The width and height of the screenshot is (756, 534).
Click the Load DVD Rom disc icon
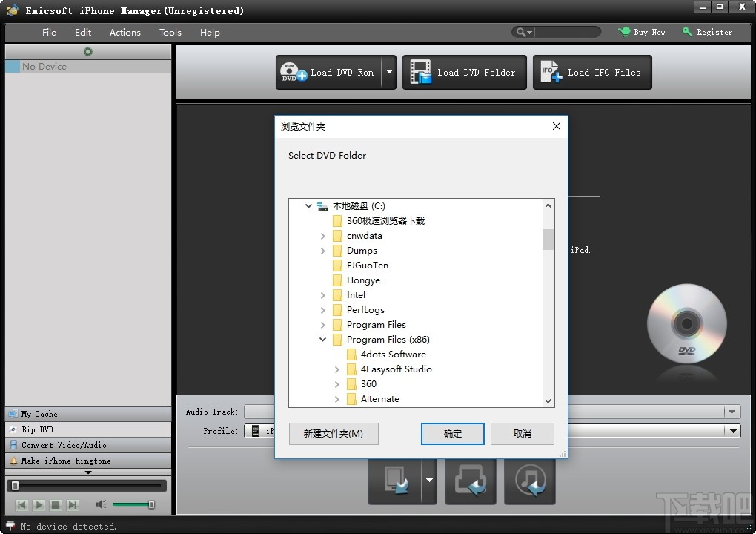pos(290,72)
